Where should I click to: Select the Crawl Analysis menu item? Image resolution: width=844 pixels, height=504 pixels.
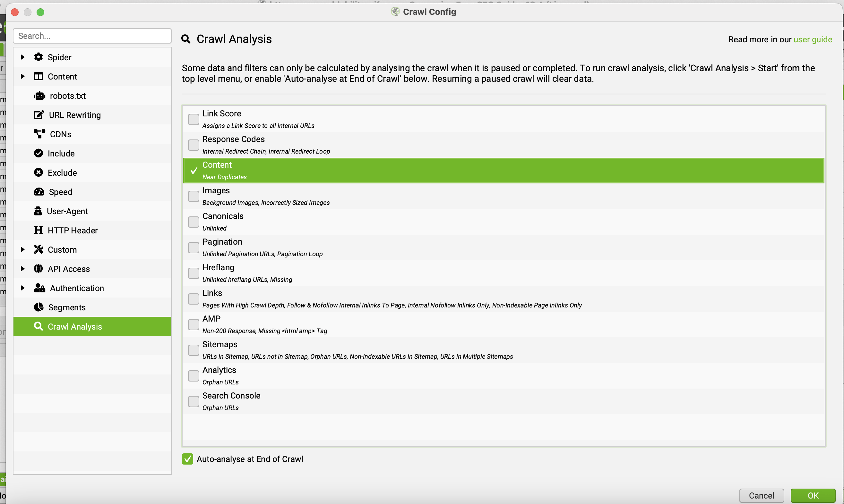point(92,326)
